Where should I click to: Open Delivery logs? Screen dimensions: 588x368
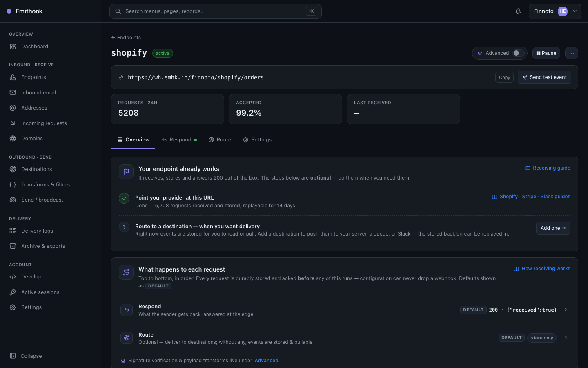[51, 231]
